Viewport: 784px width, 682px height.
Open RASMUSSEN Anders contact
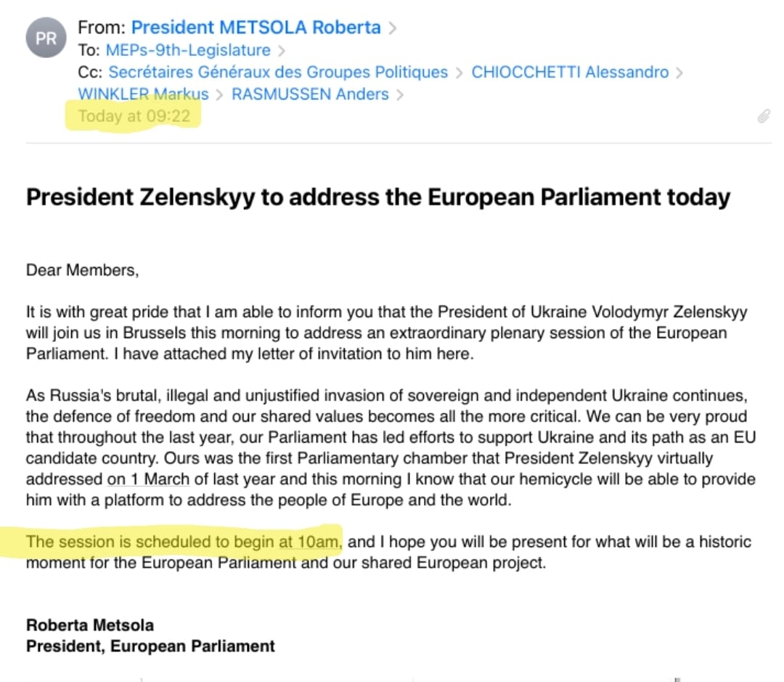[x=310, y=94]
